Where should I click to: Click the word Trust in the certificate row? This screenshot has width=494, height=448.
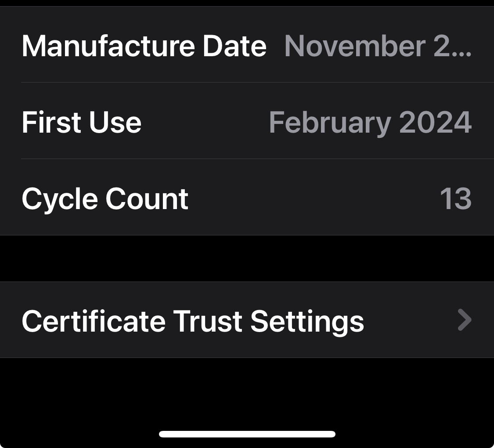[207, 321]
